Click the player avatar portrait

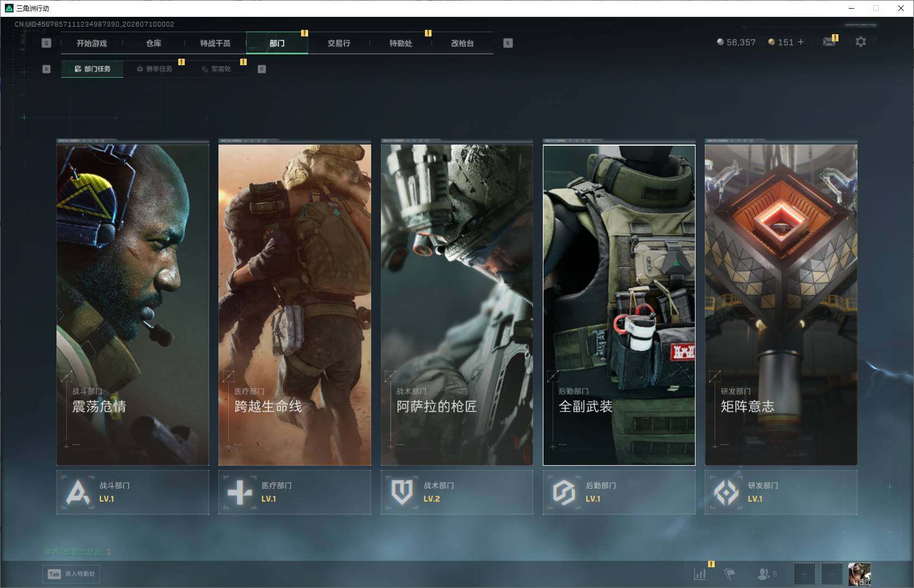(859, 574)
